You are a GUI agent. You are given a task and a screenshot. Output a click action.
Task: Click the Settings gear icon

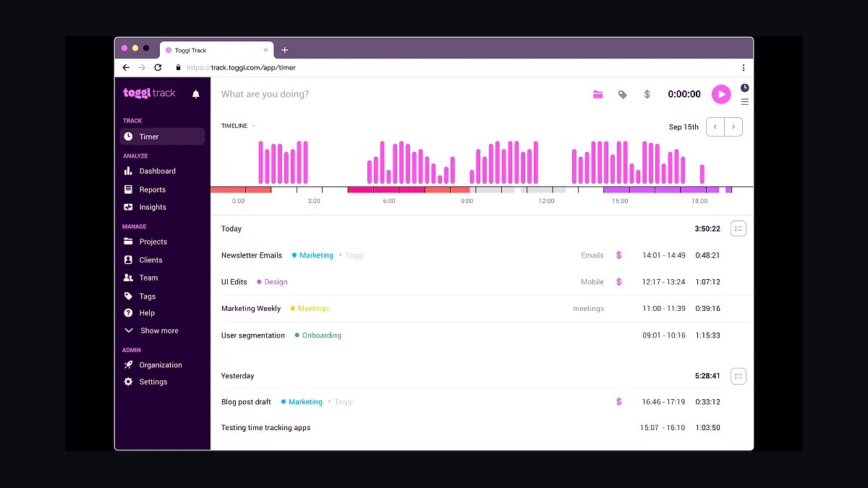128,382
